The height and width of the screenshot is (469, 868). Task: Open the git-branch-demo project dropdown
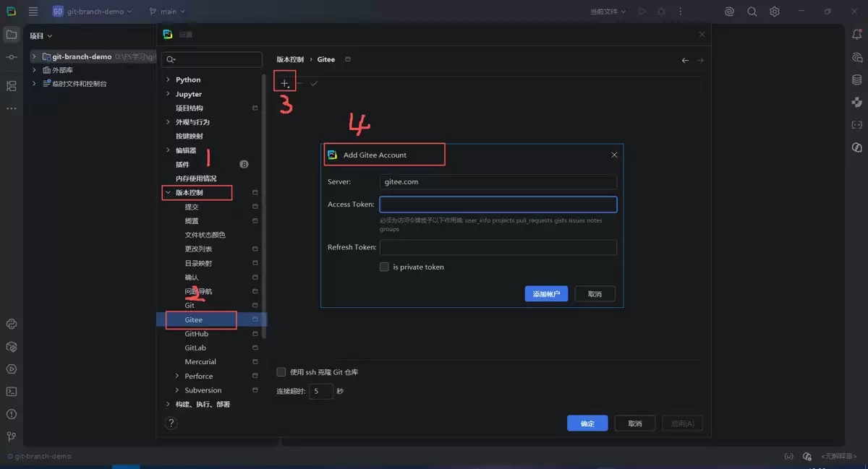92,12
